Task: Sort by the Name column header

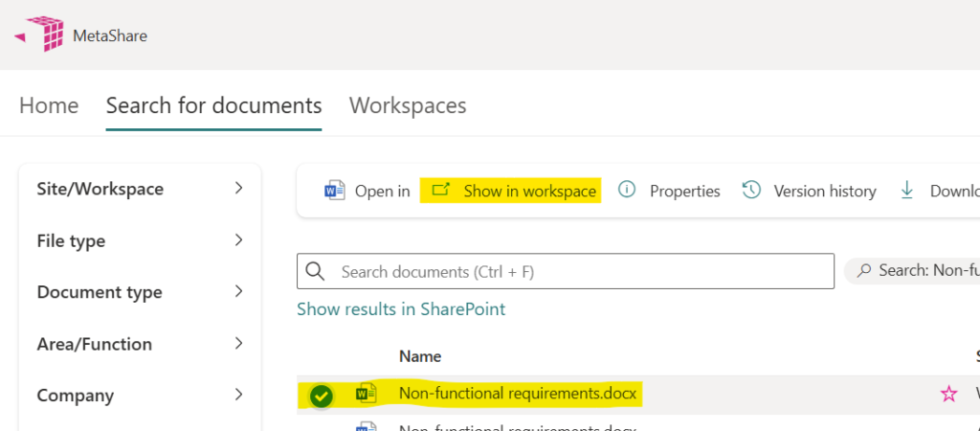Action: pos(420,356)
